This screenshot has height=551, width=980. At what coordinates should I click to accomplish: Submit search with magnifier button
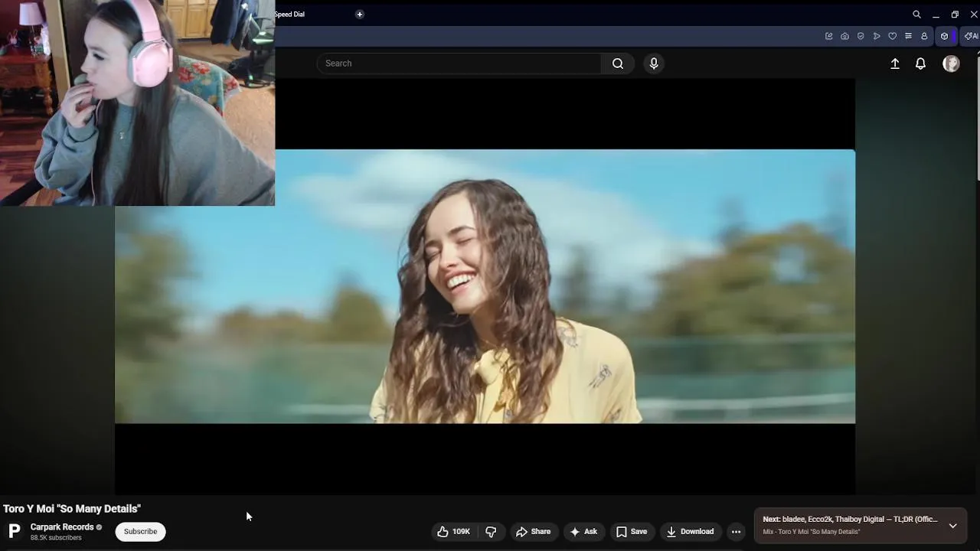pos(618,64)
